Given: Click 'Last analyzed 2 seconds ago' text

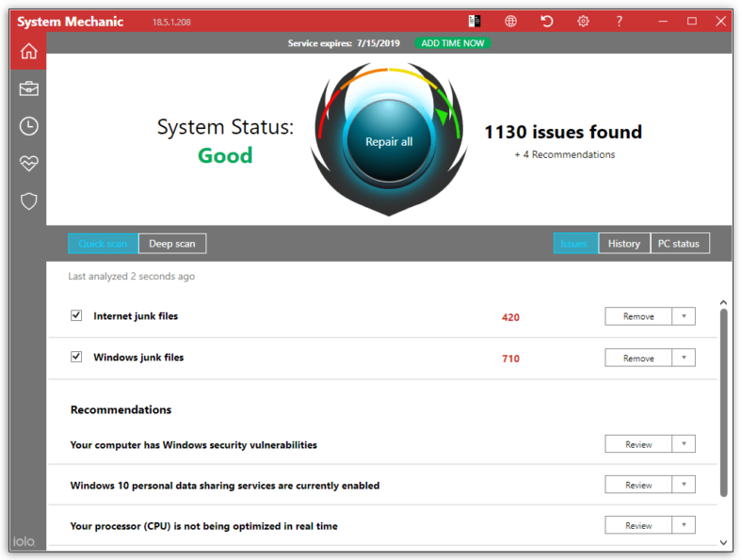Looking at the screenshot, I should point(132,276).
